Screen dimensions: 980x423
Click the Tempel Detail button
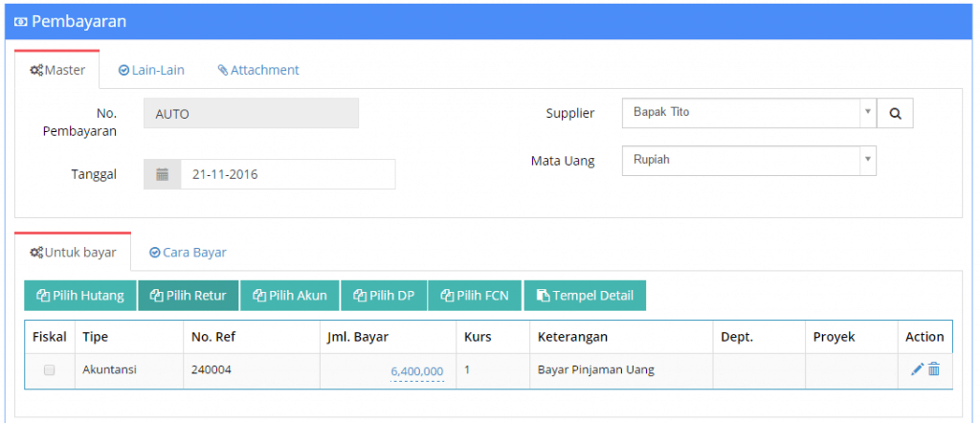[585, 296]
